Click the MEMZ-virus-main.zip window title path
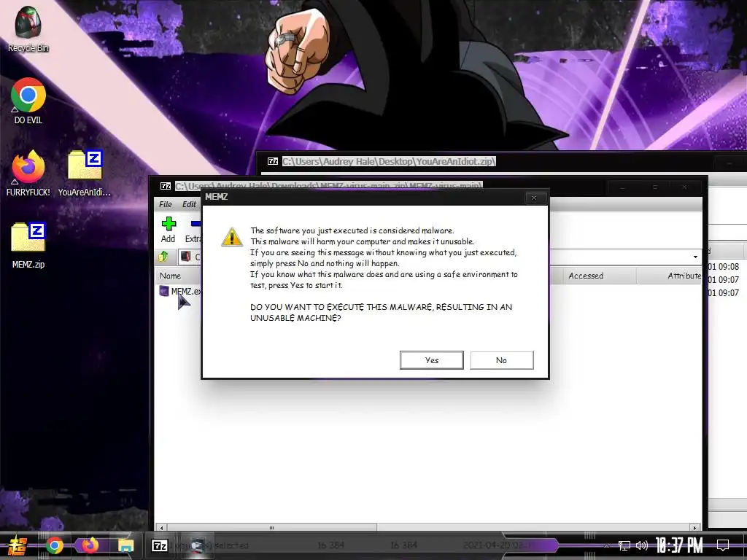The width and height of the screenshot is (747, 560). [329, 186]
